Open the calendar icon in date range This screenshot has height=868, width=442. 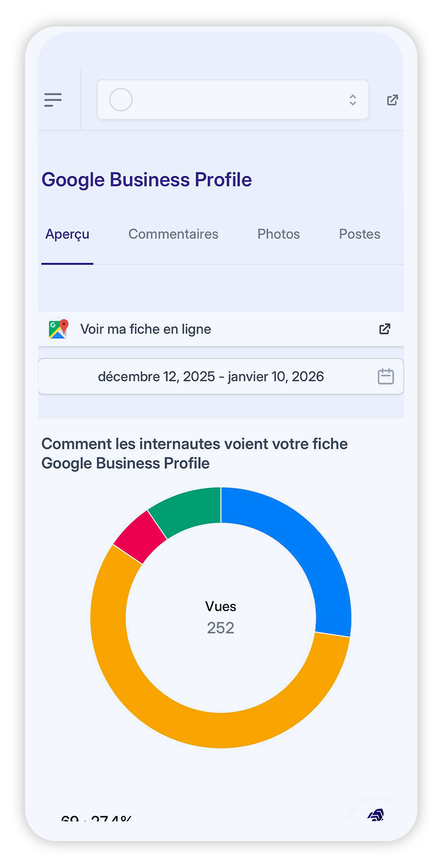pos(386,376)
